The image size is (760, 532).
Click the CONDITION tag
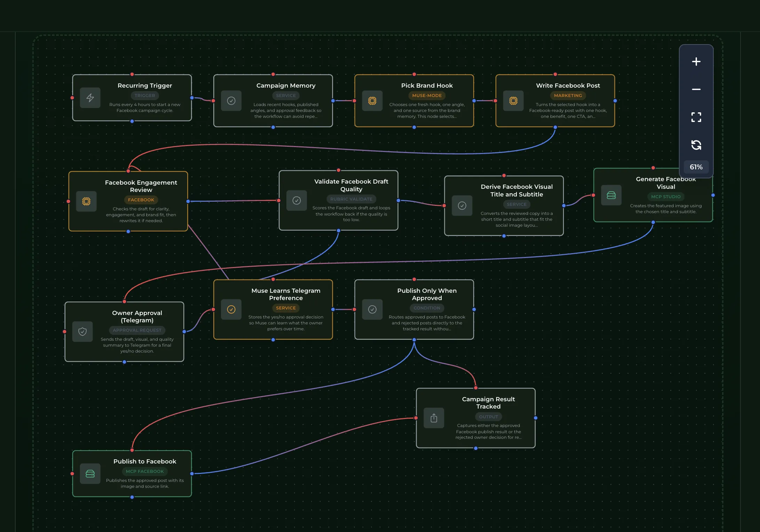click(427, 308)
